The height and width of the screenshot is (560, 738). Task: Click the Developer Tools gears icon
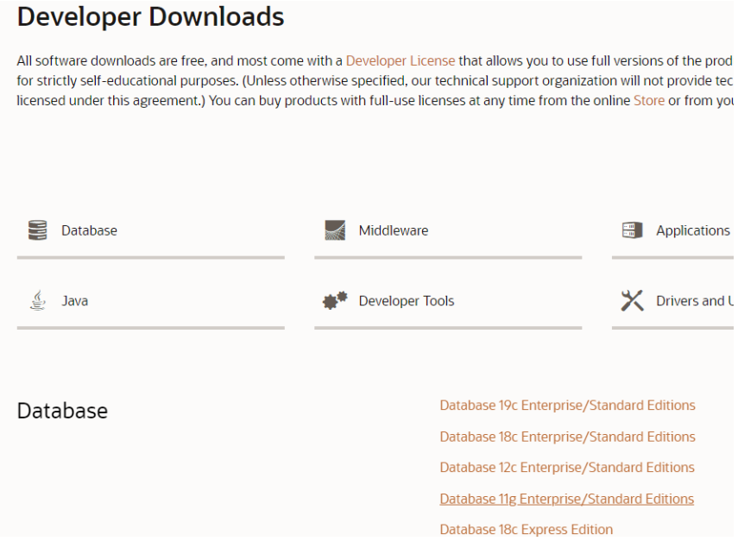point(335,301)
